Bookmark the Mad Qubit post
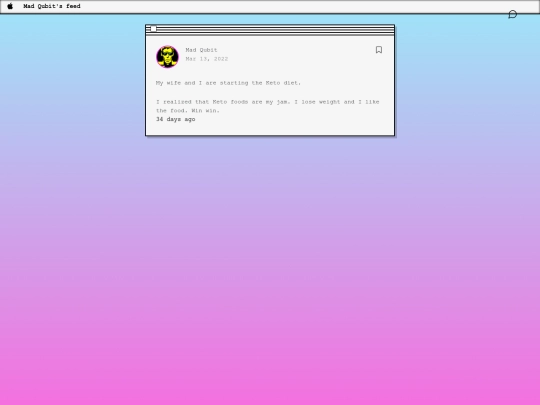The height and width of the screenshot is (405, 540). click(x=379, y=50)
